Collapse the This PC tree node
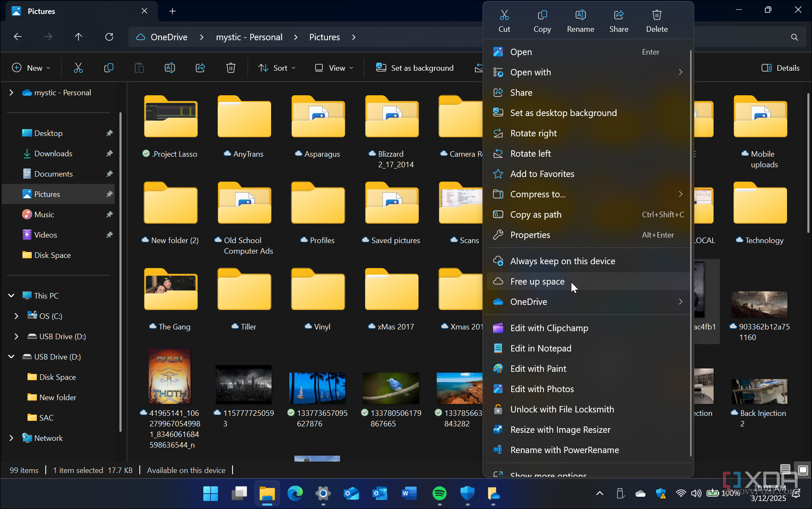The height and width of the screenshot is (509, 812). coord(11,296)
